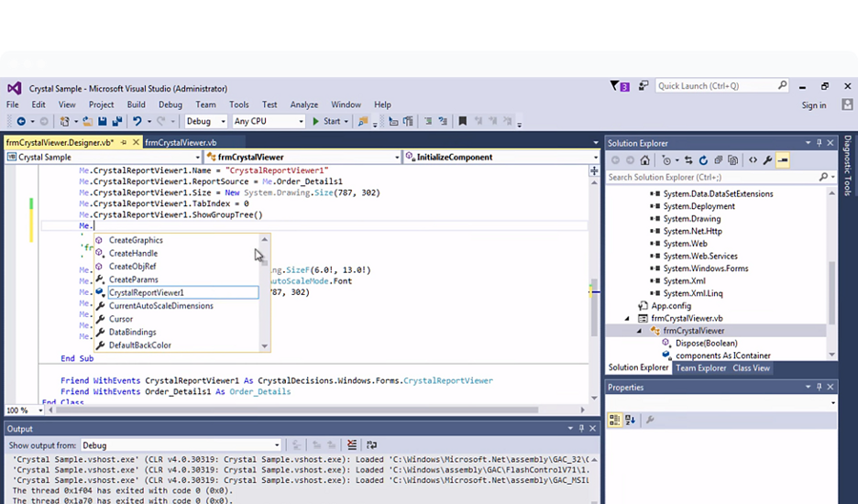Click the Save All toolbar icon
Screen dimensions: 858x504
pyautogui.click(x=116, y=121)
